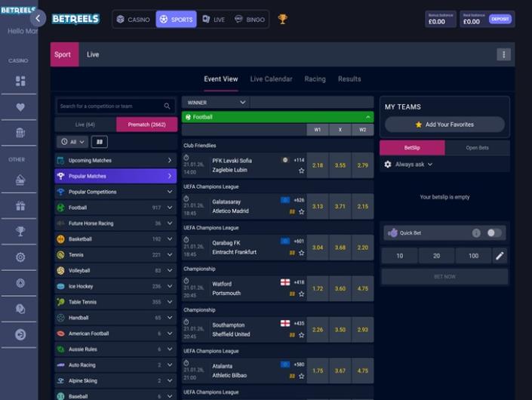Open the Open Bets tab

coord(477,148)
